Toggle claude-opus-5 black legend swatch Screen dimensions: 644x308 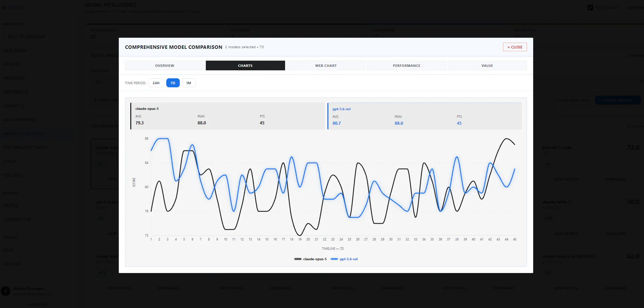tap(298, 259)
